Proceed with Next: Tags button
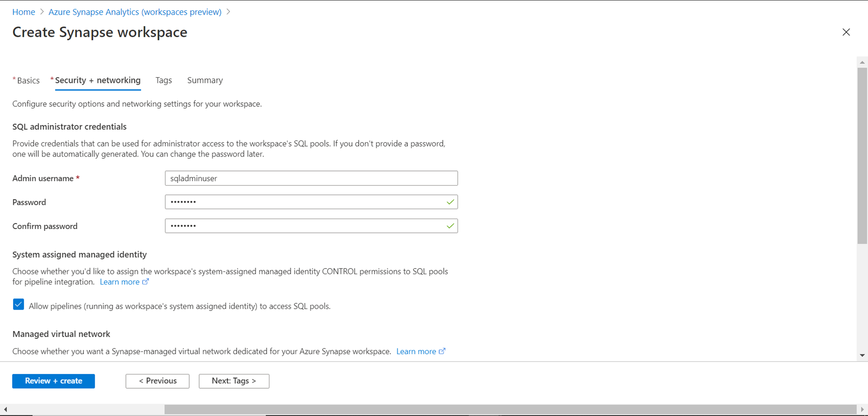The image size is (868, 416). [x=234, y=381]
